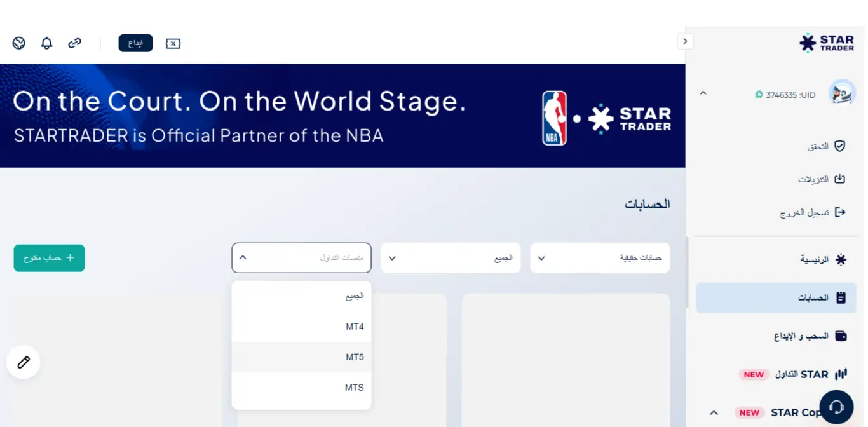Image resolution: width=868 pixels, height=427 pixels.
Task: Select الحسابات accounts sidebar item
Action: coord(776,298)
